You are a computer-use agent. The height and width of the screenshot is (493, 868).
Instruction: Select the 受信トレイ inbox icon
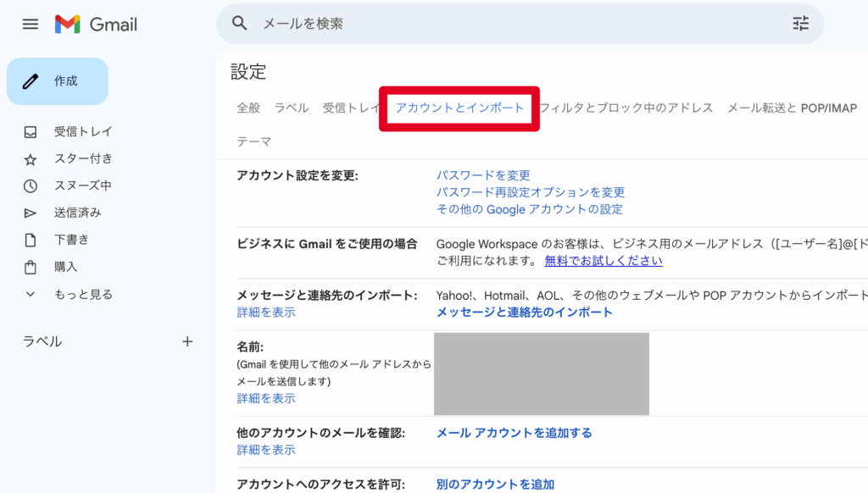(31, 131)
